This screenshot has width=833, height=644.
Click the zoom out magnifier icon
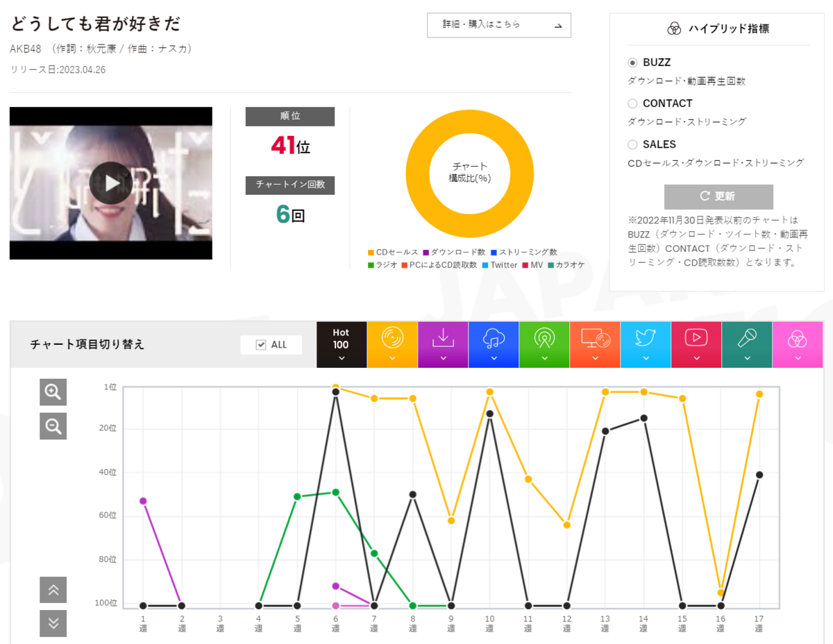[53, 426]
